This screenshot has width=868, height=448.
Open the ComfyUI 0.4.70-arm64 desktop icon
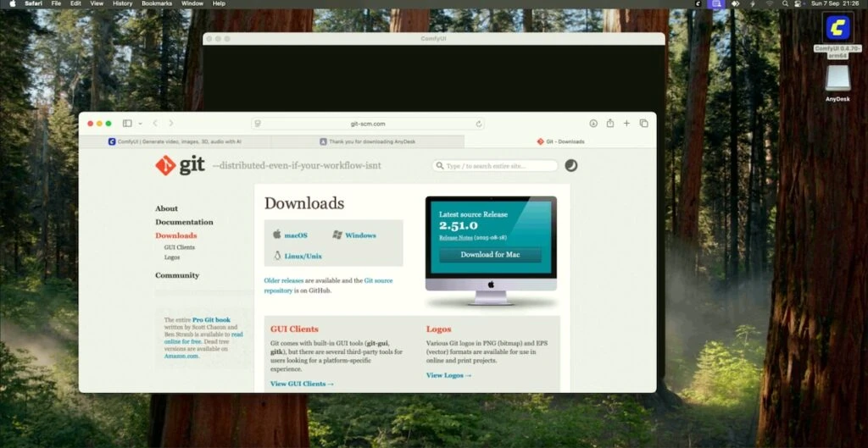(x=837, y=28)
